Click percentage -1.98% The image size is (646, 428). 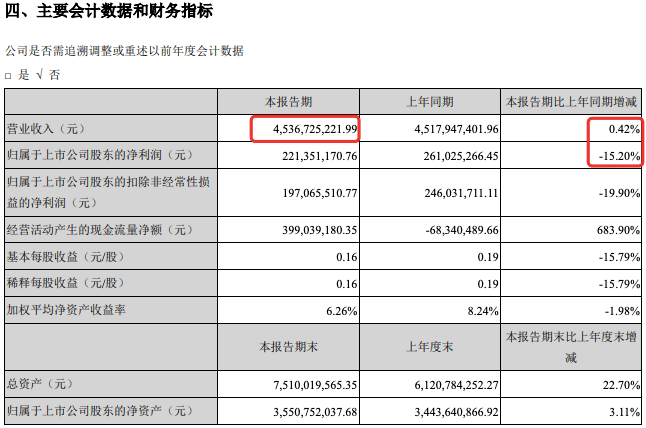(x=622, y=311)
